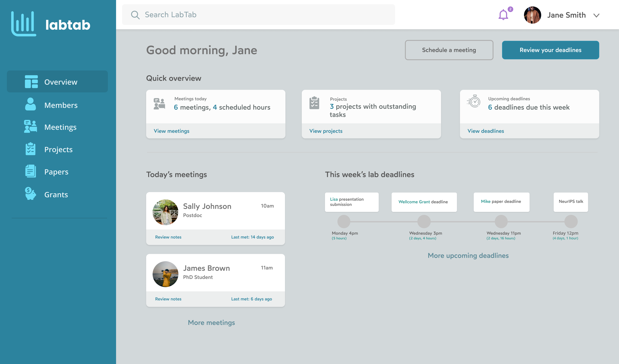Review notes for Sally Johnson's meeting
619x364 pixels.
click(168, 237)
